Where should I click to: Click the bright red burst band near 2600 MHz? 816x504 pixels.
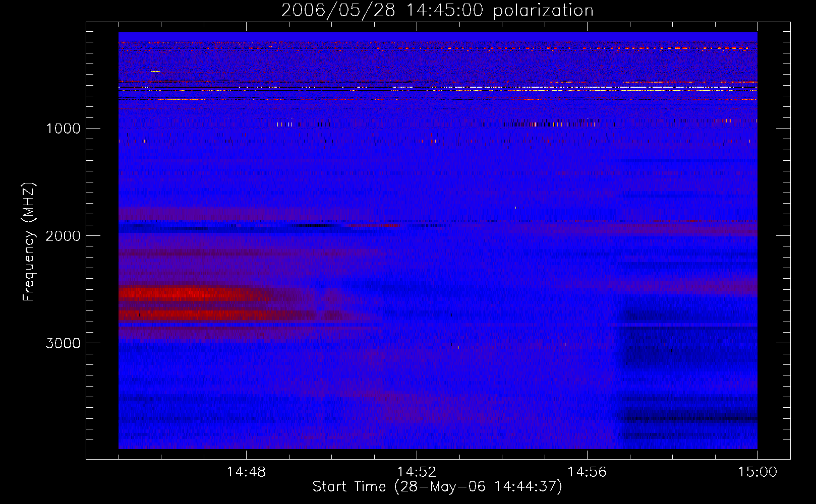coord(197,293)
